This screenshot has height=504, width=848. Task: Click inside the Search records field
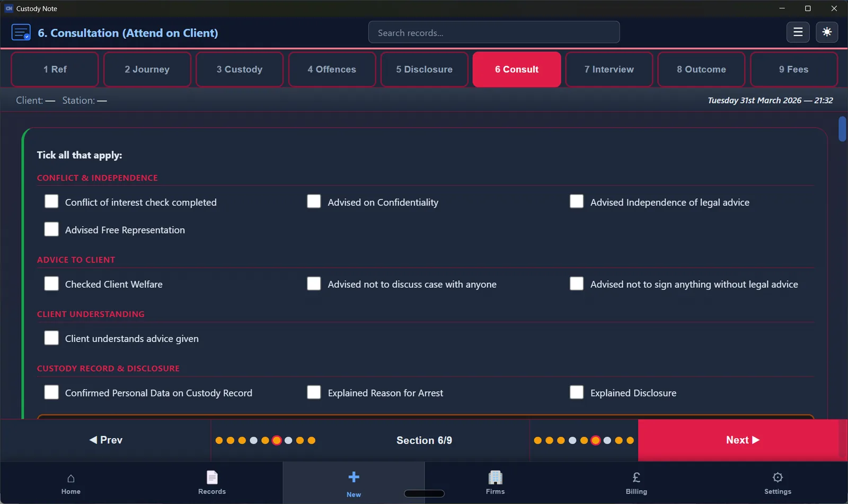coord(493,32)
